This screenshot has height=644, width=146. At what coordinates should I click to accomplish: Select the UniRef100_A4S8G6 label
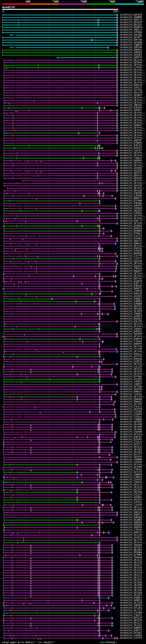tap(131, 168)
